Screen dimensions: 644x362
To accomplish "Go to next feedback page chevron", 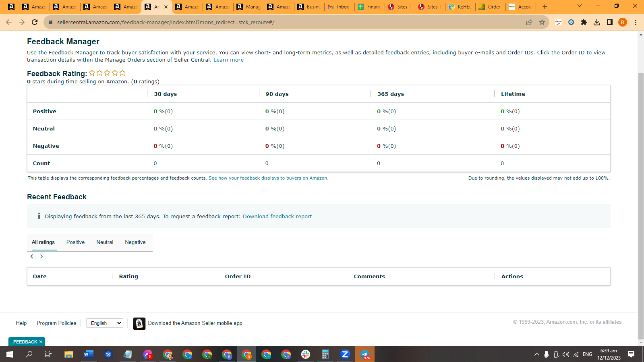I will pyautogui.click(x=41, y=257).
